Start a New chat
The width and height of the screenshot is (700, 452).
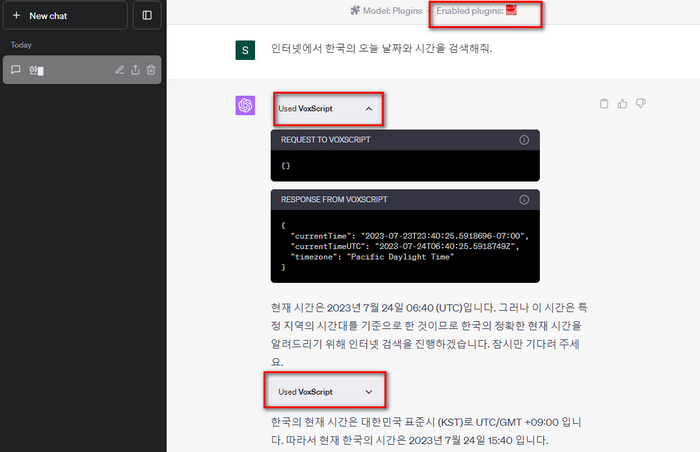pyautogui.click(x=65, y=15)
